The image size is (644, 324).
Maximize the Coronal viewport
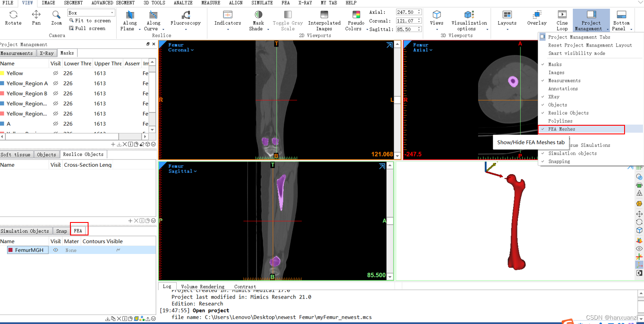[390, 45]
